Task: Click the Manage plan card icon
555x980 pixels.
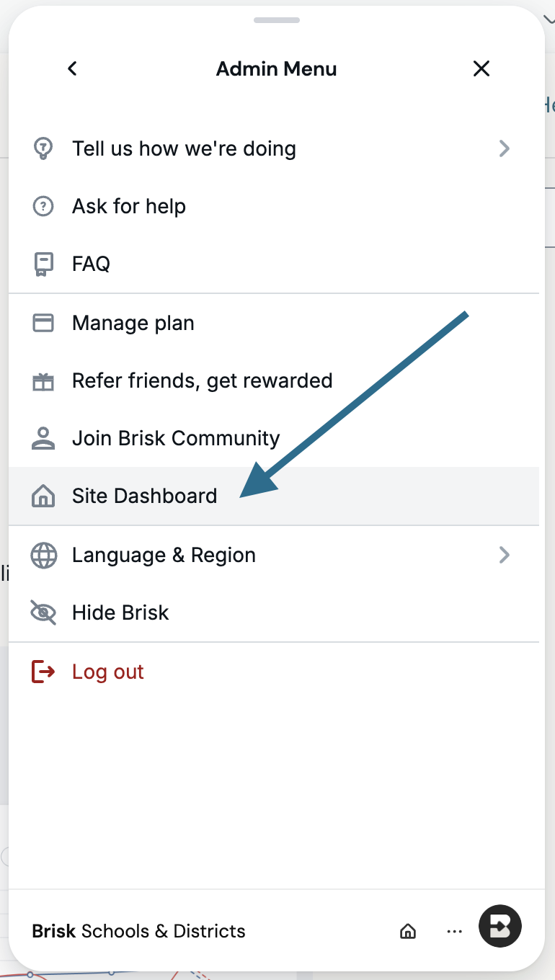Action: point(43,323)
